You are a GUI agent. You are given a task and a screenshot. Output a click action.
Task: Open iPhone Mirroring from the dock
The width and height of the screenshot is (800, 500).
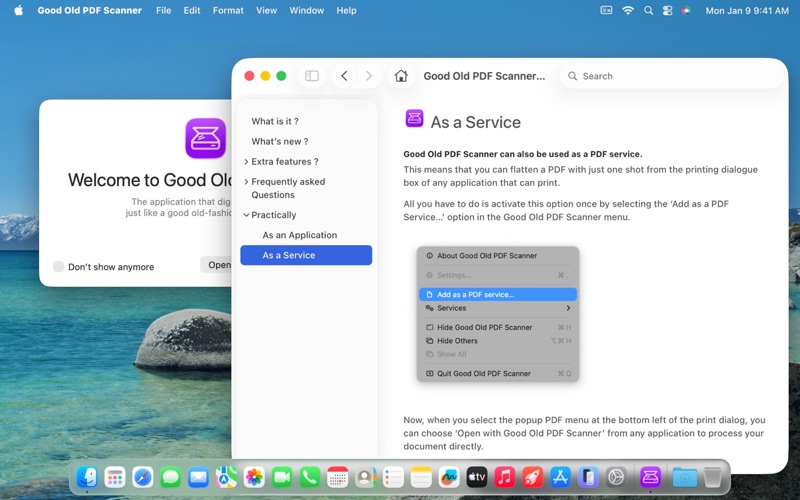point(588,478)
